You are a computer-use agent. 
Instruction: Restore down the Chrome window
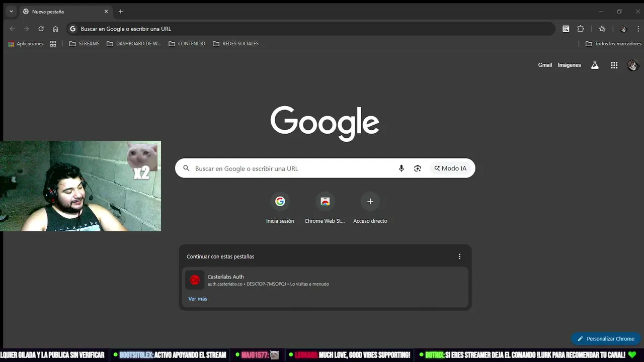tap(619, 12)
